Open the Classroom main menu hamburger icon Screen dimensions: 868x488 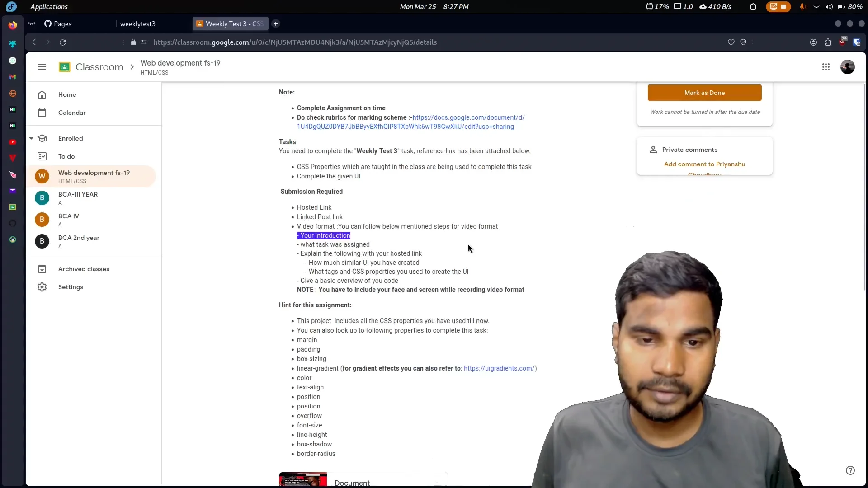[42, 67]
